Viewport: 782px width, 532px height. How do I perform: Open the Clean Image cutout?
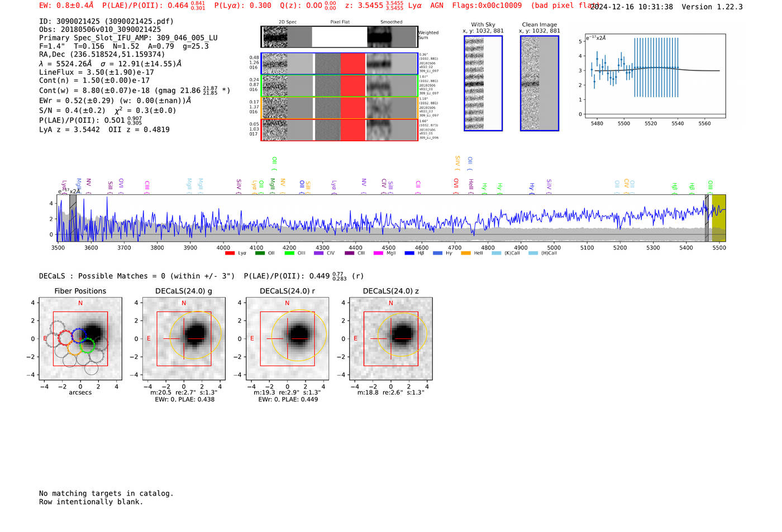540,83
